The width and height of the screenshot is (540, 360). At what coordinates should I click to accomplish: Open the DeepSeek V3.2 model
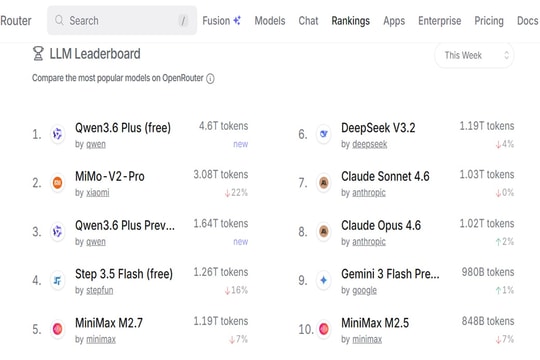[x=378, y=128]
